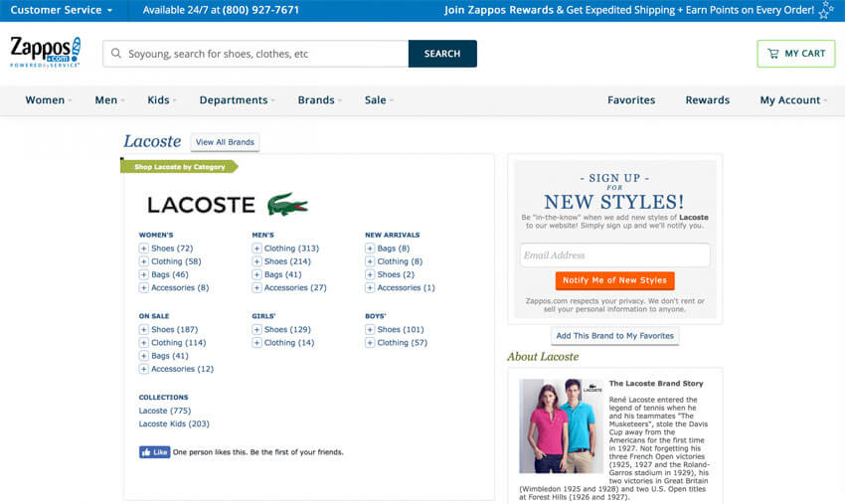Click the SEARCH button

point(442,54)
